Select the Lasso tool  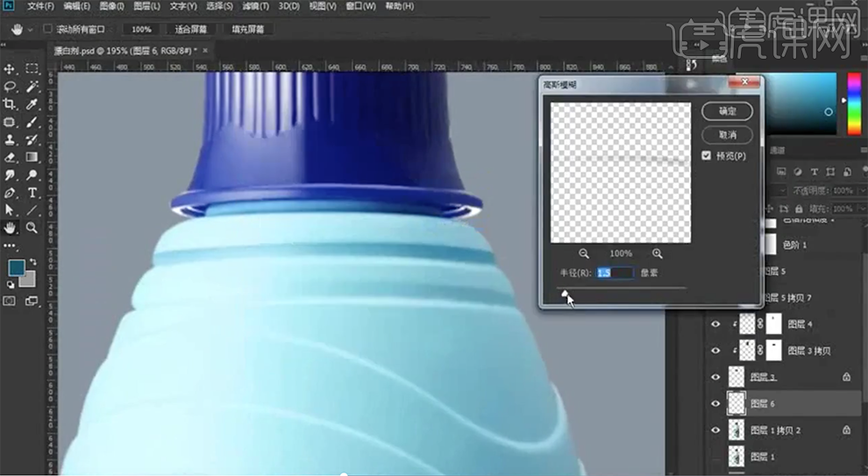11,86
